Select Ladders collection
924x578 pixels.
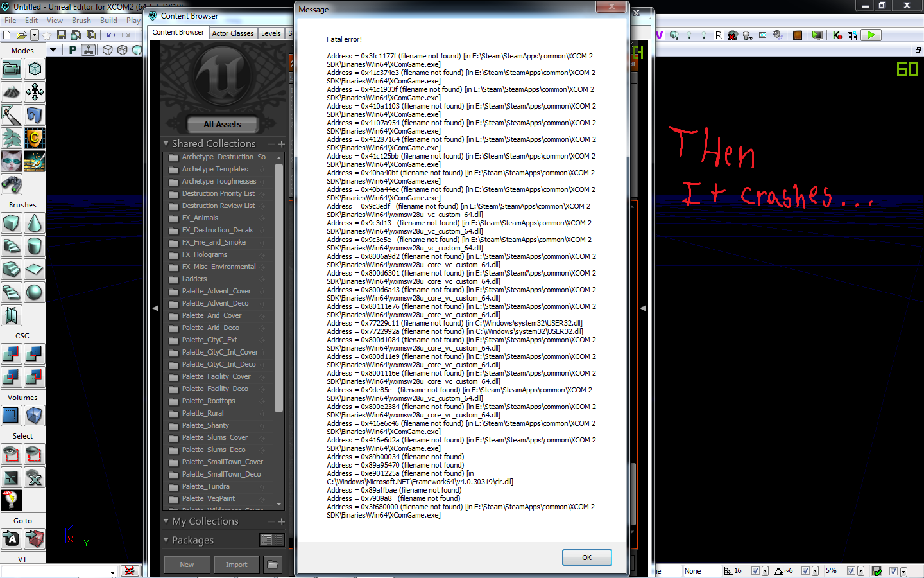pos(194,279)
